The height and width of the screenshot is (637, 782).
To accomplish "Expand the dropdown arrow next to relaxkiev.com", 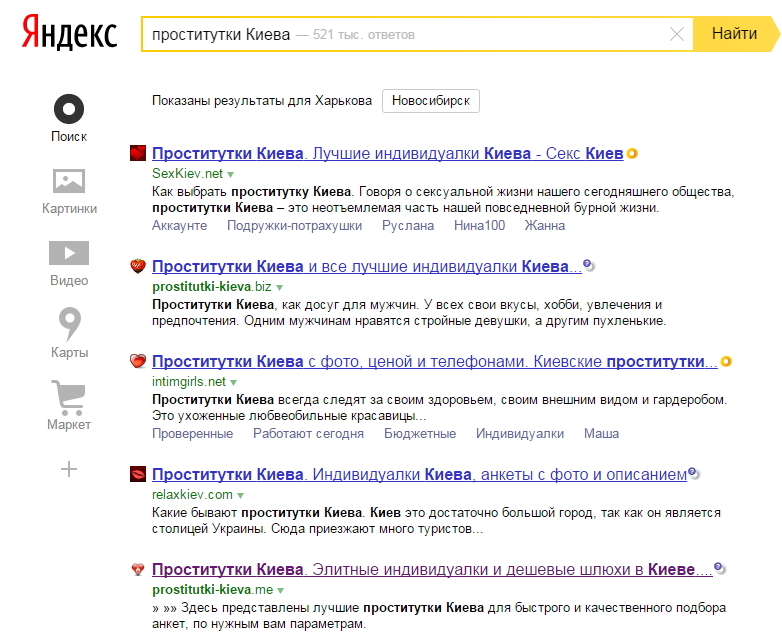I will click(x=240, y=496).
